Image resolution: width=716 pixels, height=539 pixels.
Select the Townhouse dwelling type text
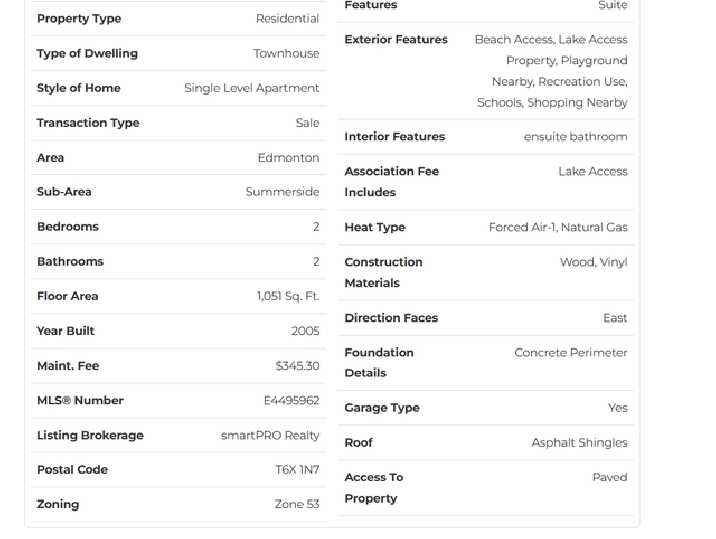click(x=286, y=53)
